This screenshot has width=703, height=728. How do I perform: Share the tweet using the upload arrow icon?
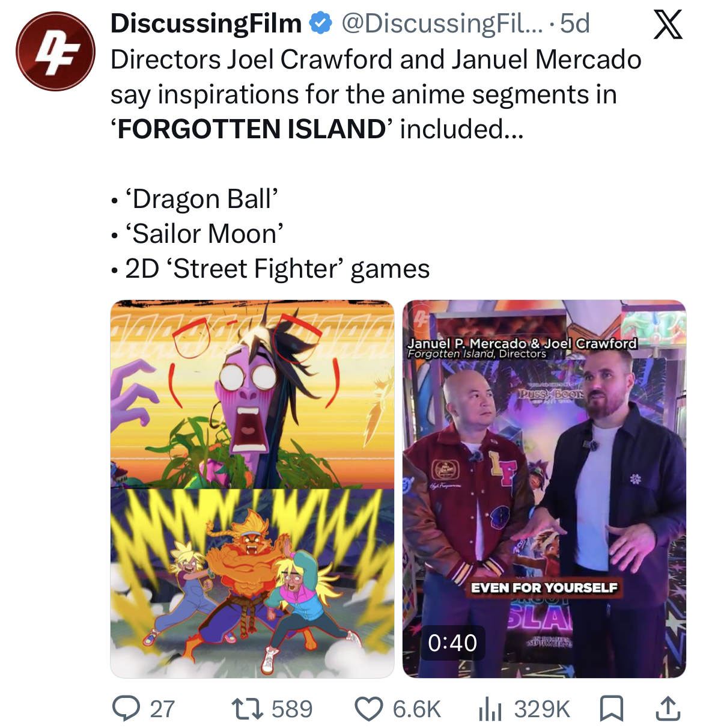tap(667, 708)
